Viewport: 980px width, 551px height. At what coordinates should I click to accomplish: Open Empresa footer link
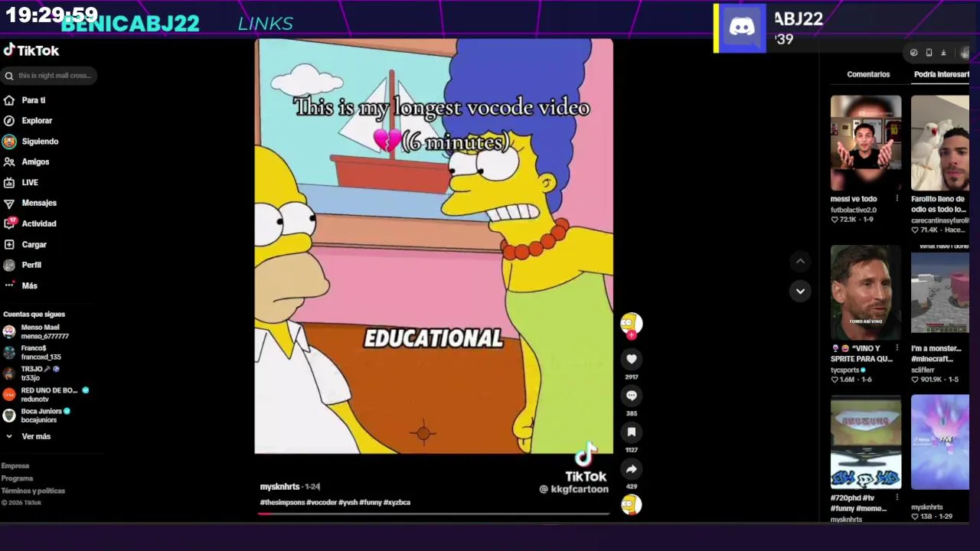(15, 466)
